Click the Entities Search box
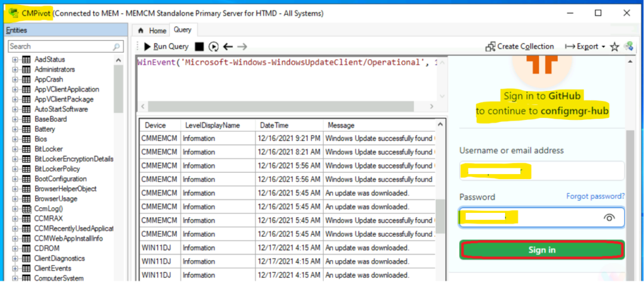644x282 pixels. pos(65,46)
